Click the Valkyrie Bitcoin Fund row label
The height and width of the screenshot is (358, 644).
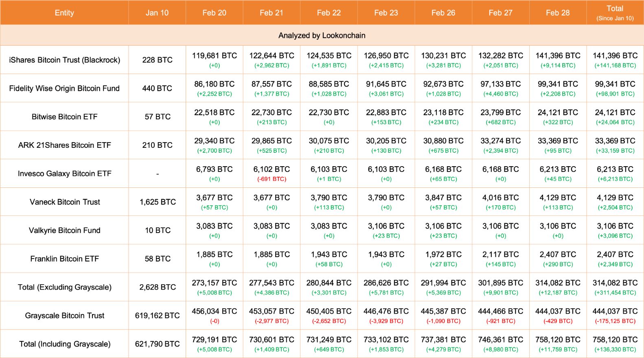pos(65,231)
